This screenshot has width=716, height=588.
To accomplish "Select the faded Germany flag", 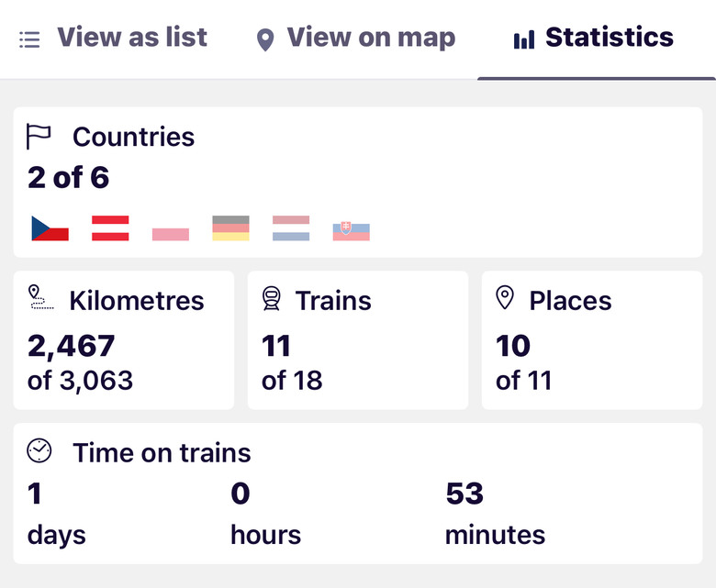I will tap(231, 228).
